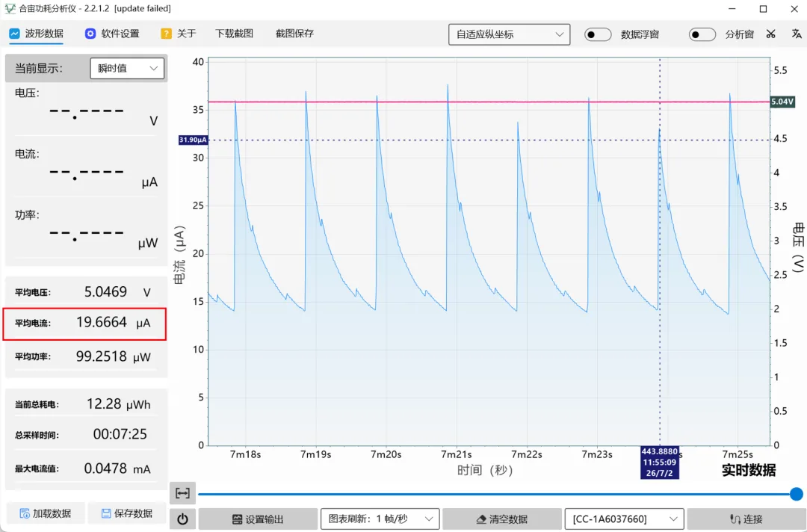Open the 自适应纵坐标 axis mode dropdown
This screenshot has height=532, width=807.
(509, 34)
